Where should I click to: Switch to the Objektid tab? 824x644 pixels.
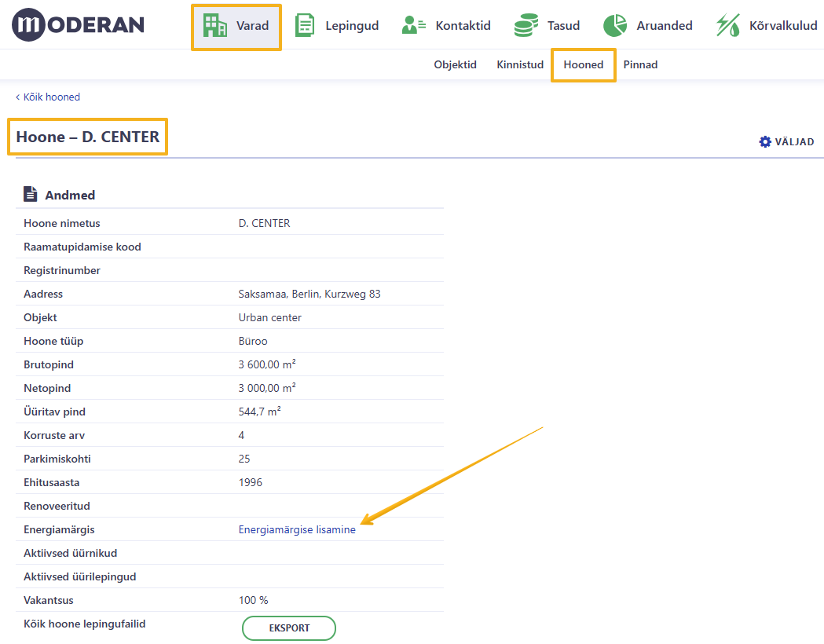tap(455, 64)
